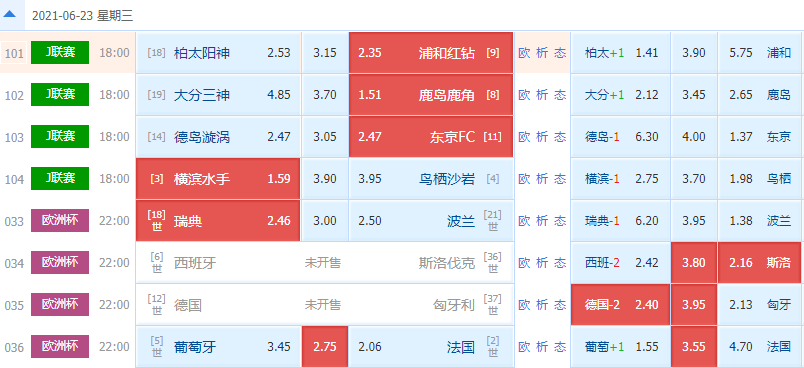Select handicap 葡萄+1 odds 1.55

coord(620,347)
